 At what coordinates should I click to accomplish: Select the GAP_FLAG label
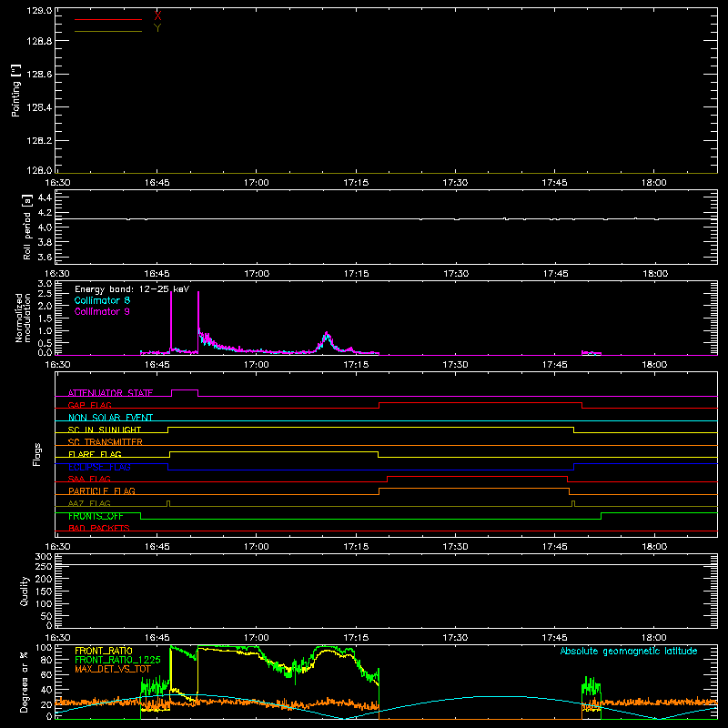pos(89,405)
